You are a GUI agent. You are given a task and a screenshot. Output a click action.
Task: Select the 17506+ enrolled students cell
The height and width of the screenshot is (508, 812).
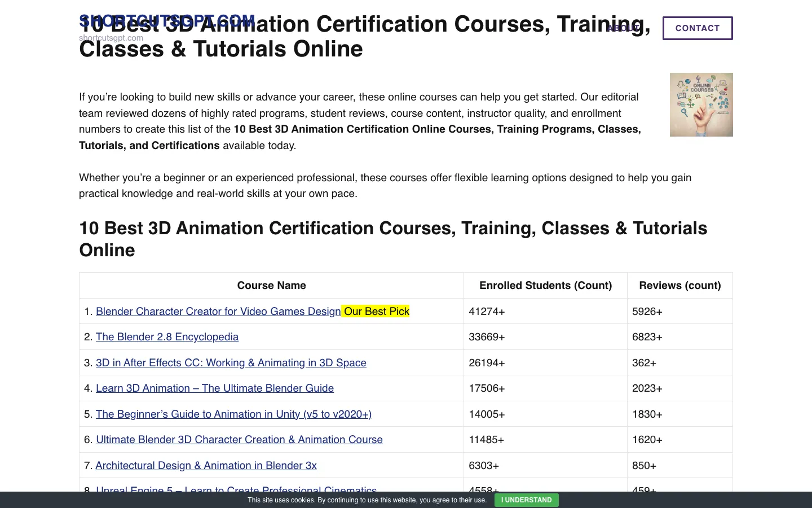tap(545, 388)
